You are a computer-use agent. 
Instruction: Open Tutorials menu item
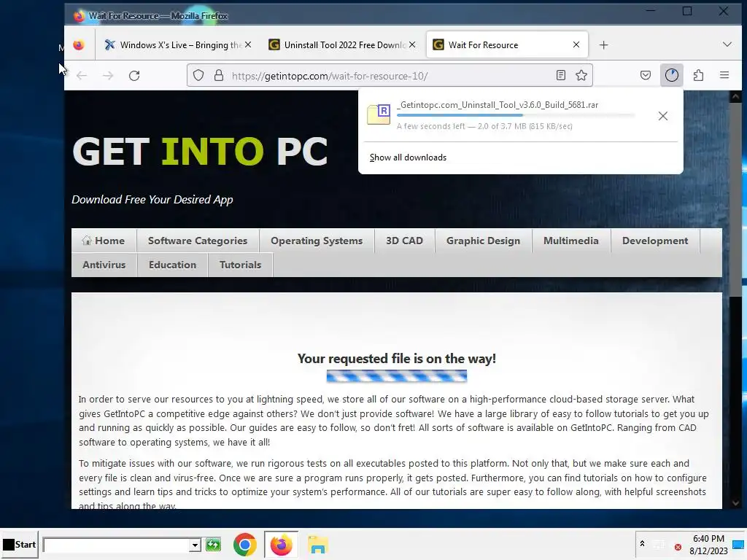click(x=240, y=265)
